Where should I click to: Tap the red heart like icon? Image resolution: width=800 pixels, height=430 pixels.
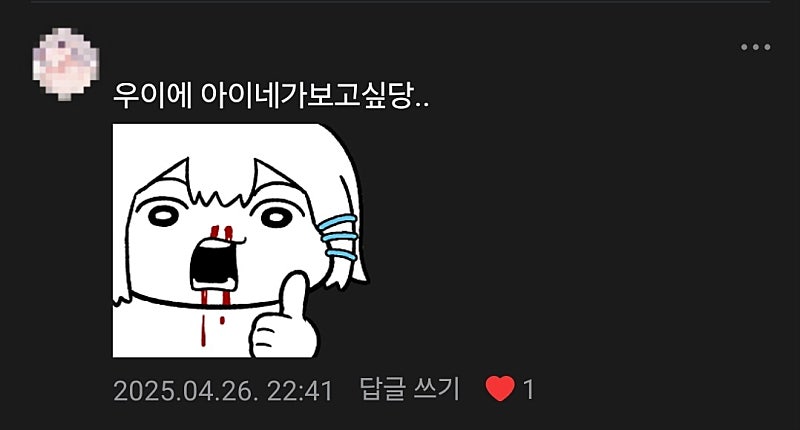tap(500, 389)
